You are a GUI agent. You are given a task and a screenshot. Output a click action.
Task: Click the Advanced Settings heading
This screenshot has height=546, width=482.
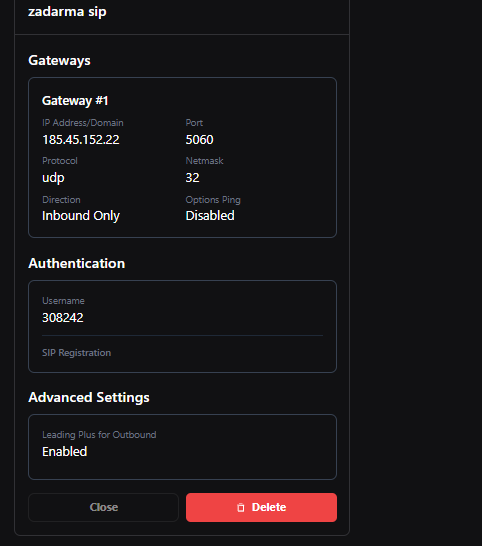[x=89, y=398]
